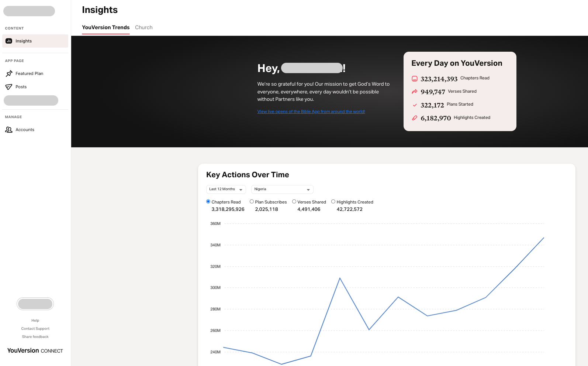588x366 pixels.
Task: Click the 42,722,572 highlights total
Action: pos(350,209)
